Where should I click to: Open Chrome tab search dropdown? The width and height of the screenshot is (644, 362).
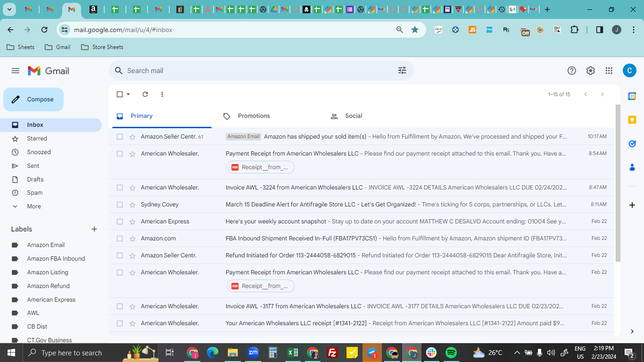coord(9,9)
